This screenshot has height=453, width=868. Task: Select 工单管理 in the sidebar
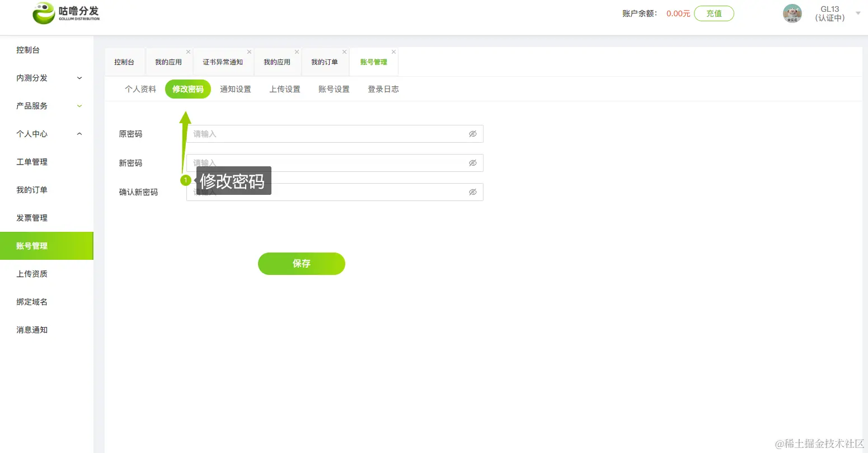pyautogui.click(x=32, y=162)
